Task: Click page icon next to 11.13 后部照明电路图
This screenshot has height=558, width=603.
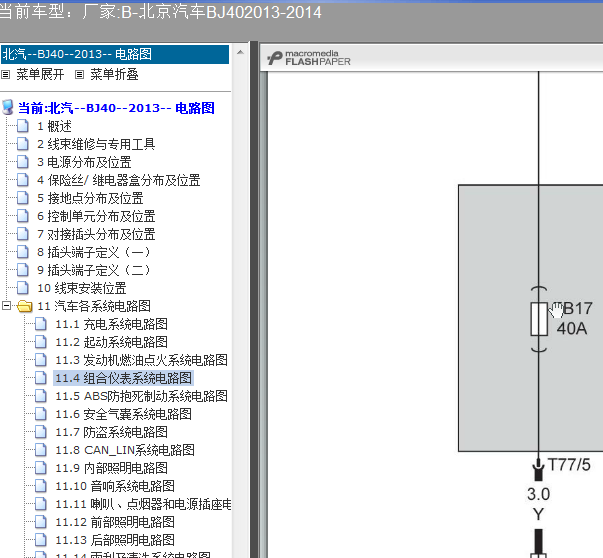Action: (x=41, y=540)
